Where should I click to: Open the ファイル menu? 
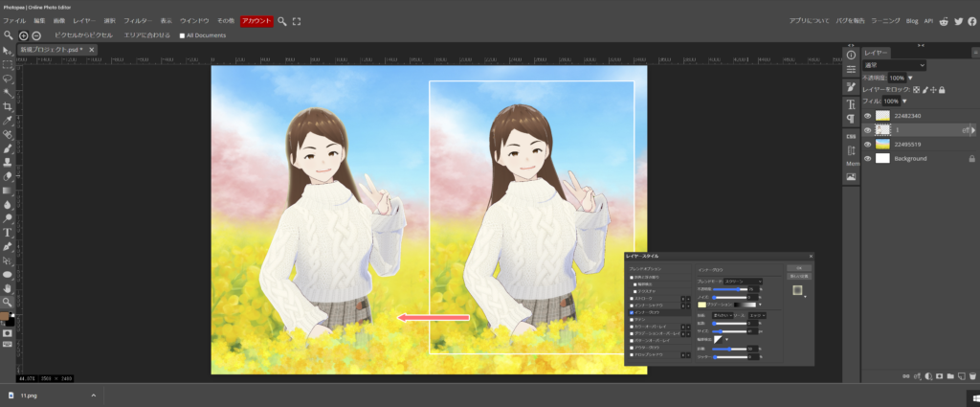17,20
